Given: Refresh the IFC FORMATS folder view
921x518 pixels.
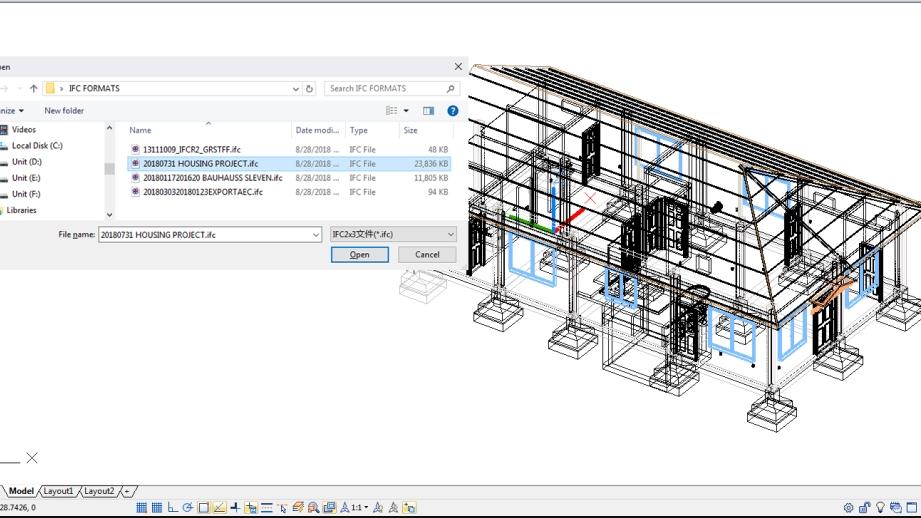Looking at the screenshot, I should point(310,89).
